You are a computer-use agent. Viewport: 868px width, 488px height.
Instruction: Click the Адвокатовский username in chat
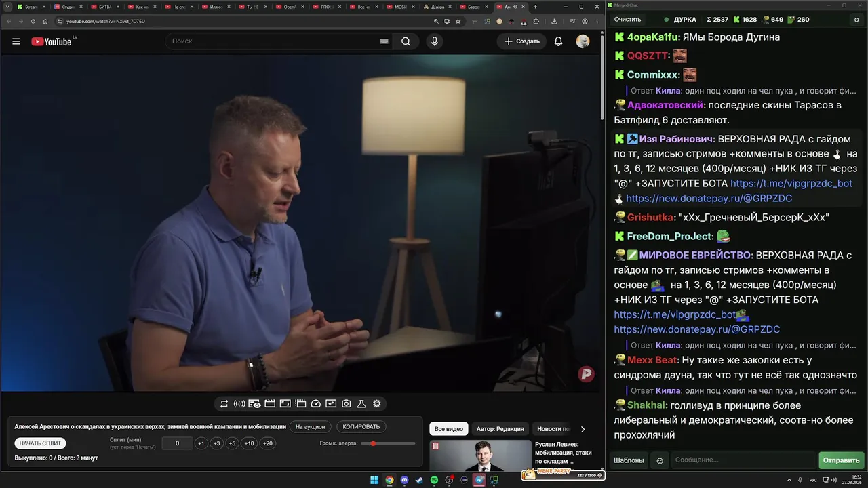coord(666,105)
